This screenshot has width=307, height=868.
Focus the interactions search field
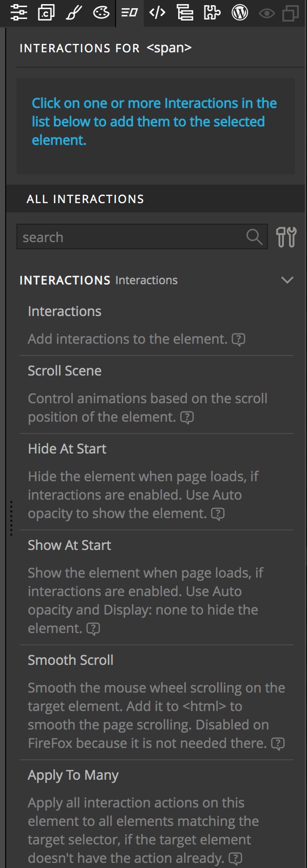click(142, 237)
